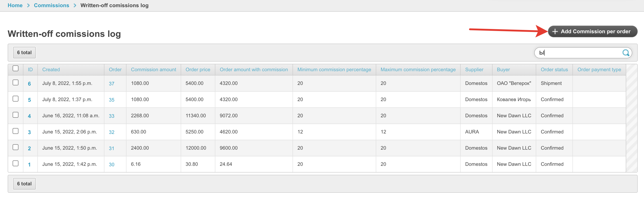Open order link 32

tap(112, 132)
